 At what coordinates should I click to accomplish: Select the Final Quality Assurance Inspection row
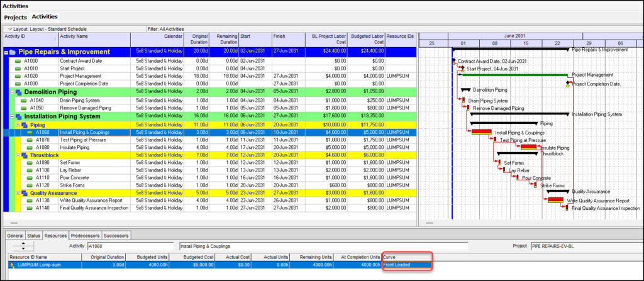tap(209, 208)
